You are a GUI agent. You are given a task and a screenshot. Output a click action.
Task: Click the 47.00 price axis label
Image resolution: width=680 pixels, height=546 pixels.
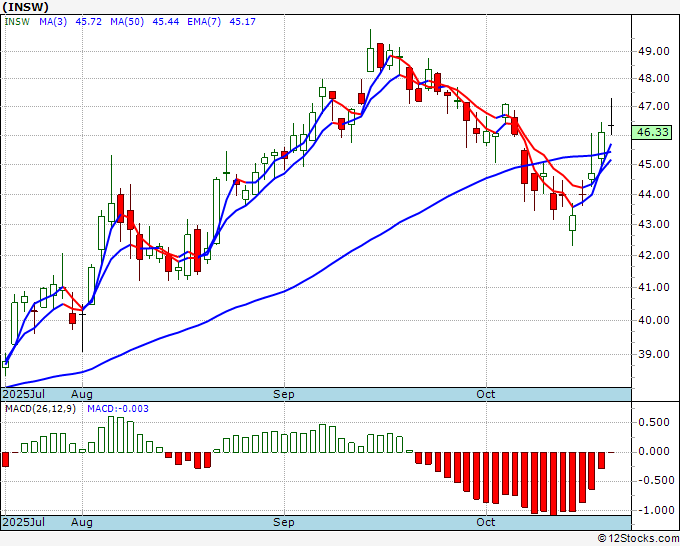[x=654, y=106]
